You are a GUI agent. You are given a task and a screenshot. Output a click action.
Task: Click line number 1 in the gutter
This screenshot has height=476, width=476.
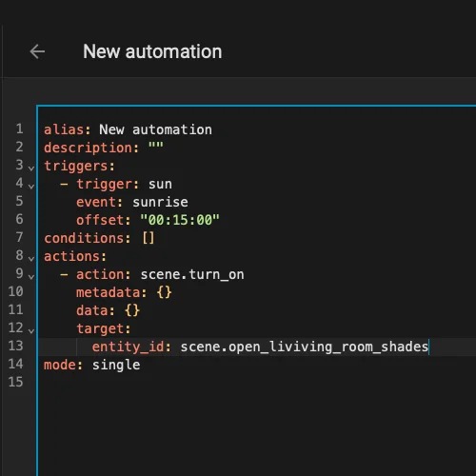19,129
